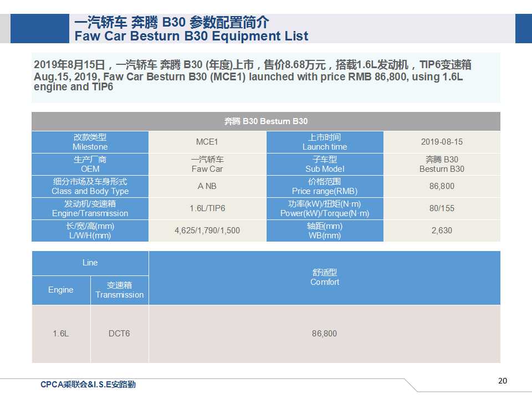Image resolution: width=532 pixels, height=399 pixels.
Task: Select the '2019-08-15' date cell
Action: coord(442,142)
